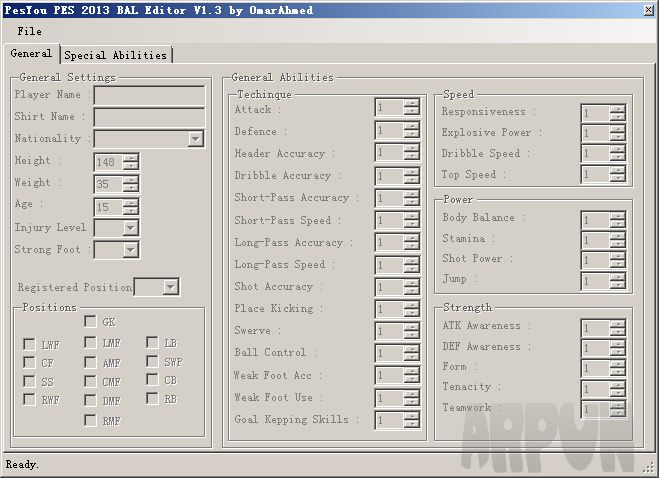The image size is (659, 478).
Task: Decrease Place Kicking with down arrow
Action: click(411, 313)
